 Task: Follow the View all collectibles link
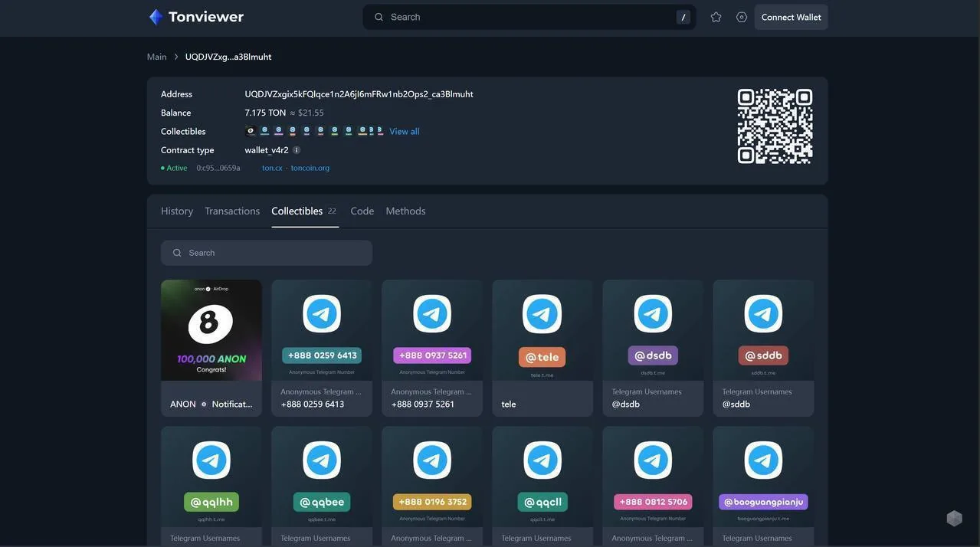(x=405, y=132)
